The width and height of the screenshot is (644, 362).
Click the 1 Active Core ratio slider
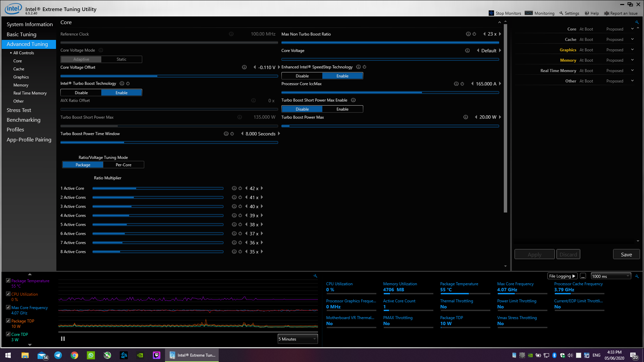158,188
